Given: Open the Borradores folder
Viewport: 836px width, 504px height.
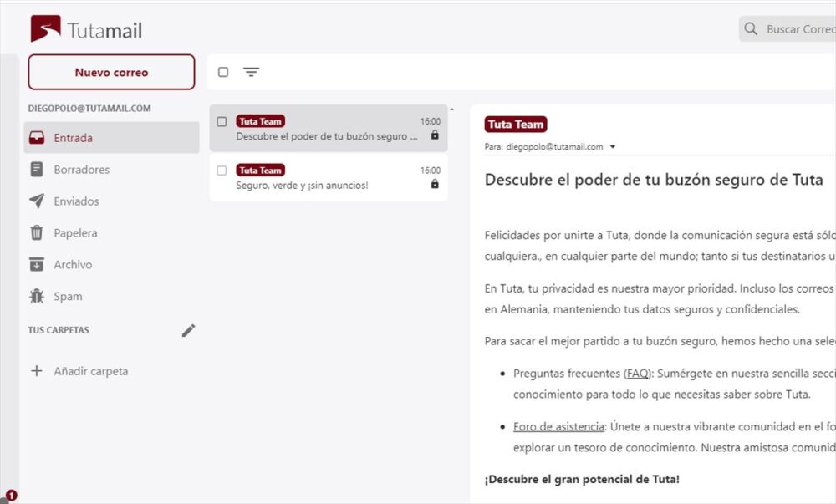Looking at the screenshot, I should 111,170.
